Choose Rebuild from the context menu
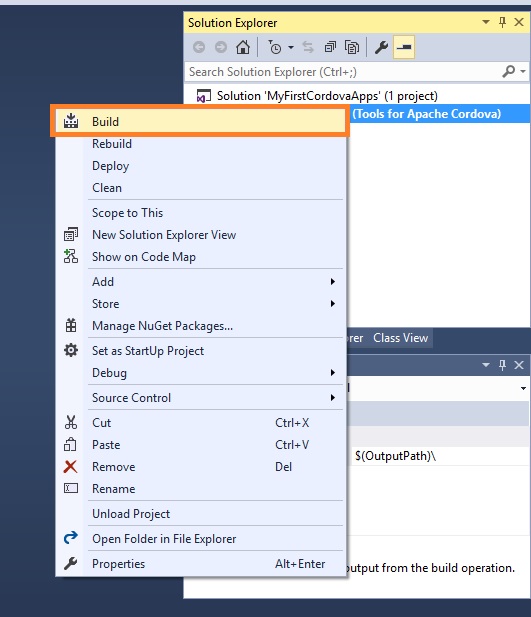 (200, 144)
